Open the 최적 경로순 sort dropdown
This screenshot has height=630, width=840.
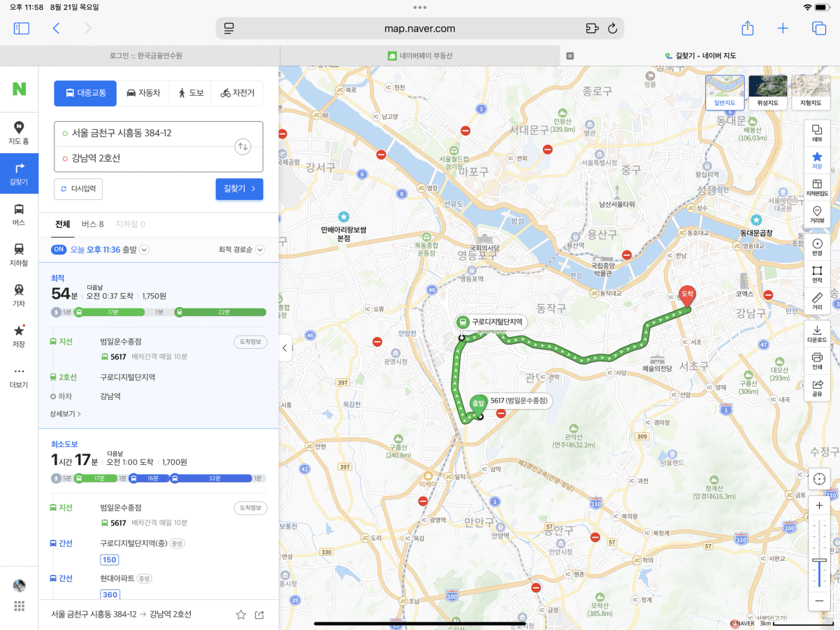(242, 250)
